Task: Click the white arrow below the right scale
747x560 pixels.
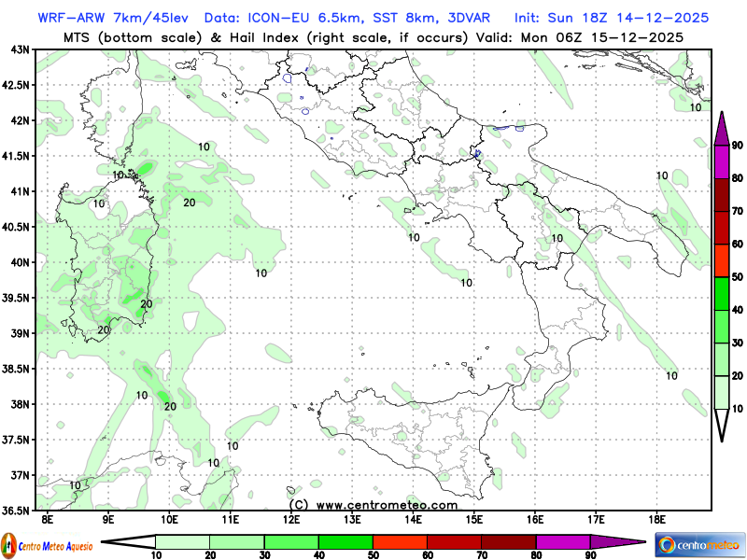Action: click(x=722, y=425)
